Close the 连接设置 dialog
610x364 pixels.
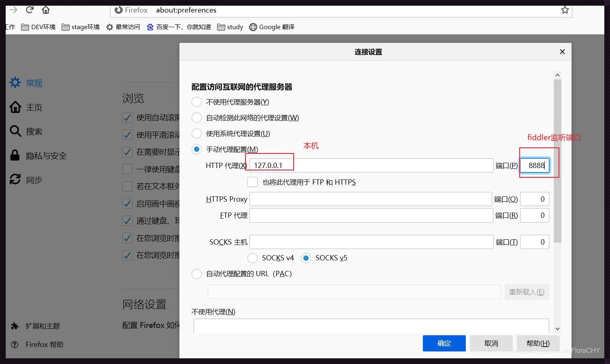(562, 51)
